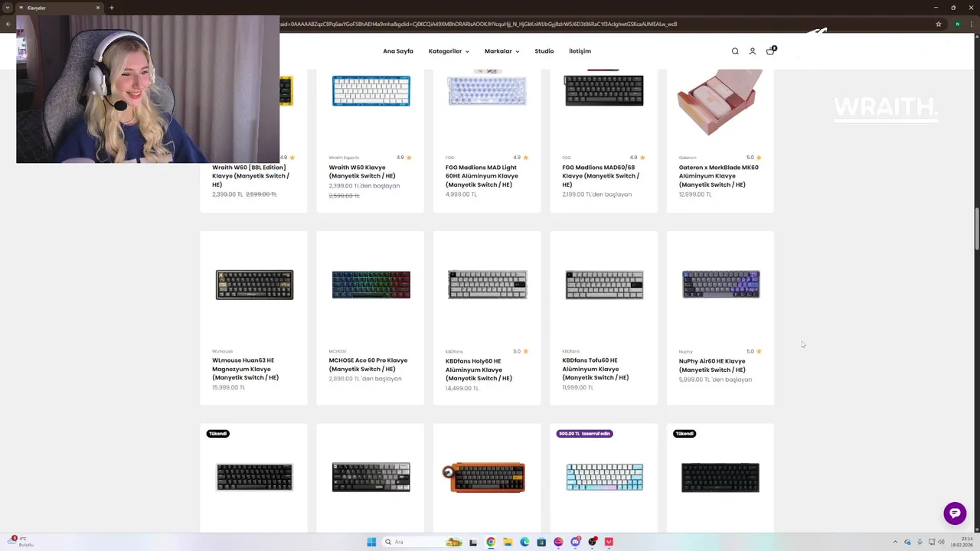This screenshot has height=551, width=980.
Task: Open the Studio menu item
Action: pyautogui.click(x=544, y=51)
